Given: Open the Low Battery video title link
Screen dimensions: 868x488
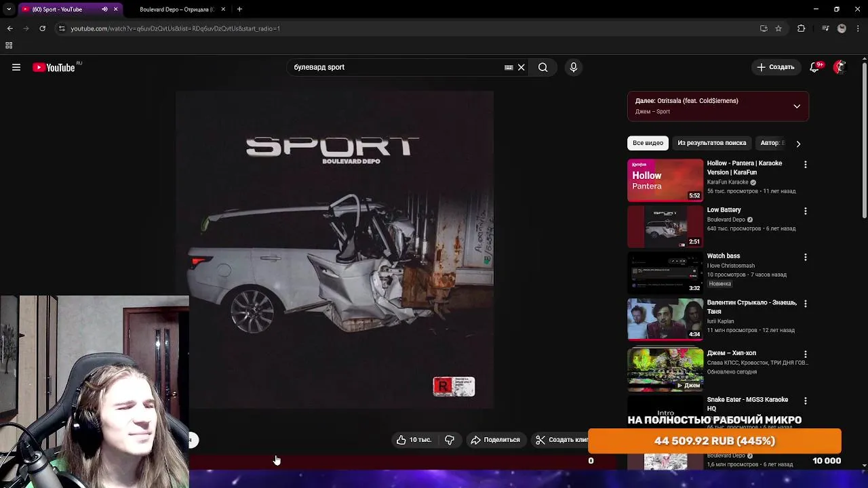Looking at the screenshot, I should [724, 210].
